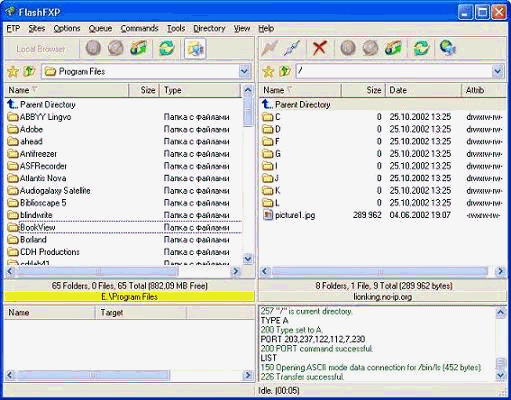The width and height of the screenshot is (511, 400).
Task: Open the Tools menu
Action: pos(176,29)
